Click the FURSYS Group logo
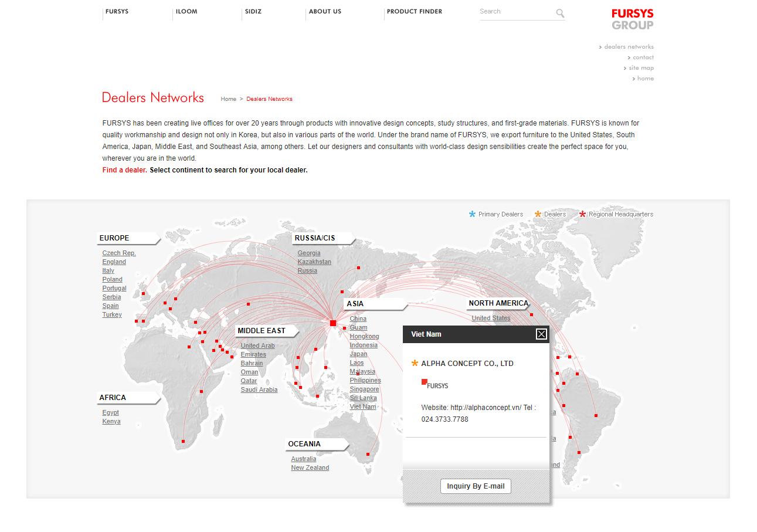 (x=632, y=19)
